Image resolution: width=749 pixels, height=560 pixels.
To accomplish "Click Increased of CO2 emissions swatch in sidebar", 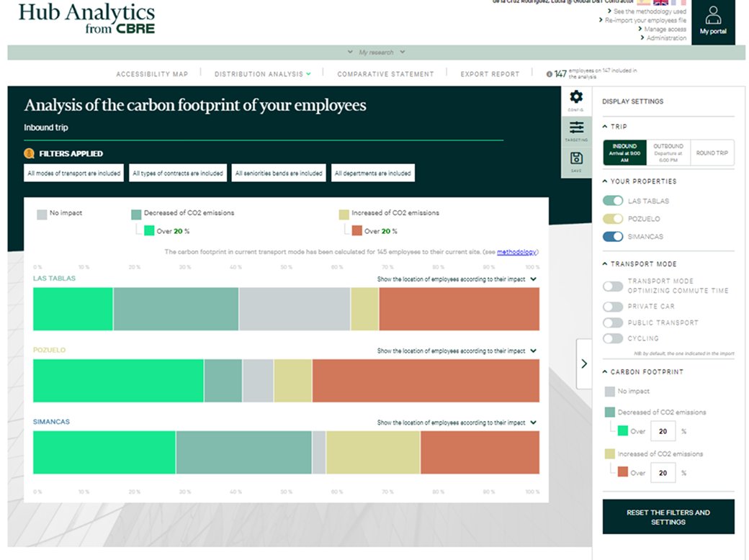I will 609,453.
